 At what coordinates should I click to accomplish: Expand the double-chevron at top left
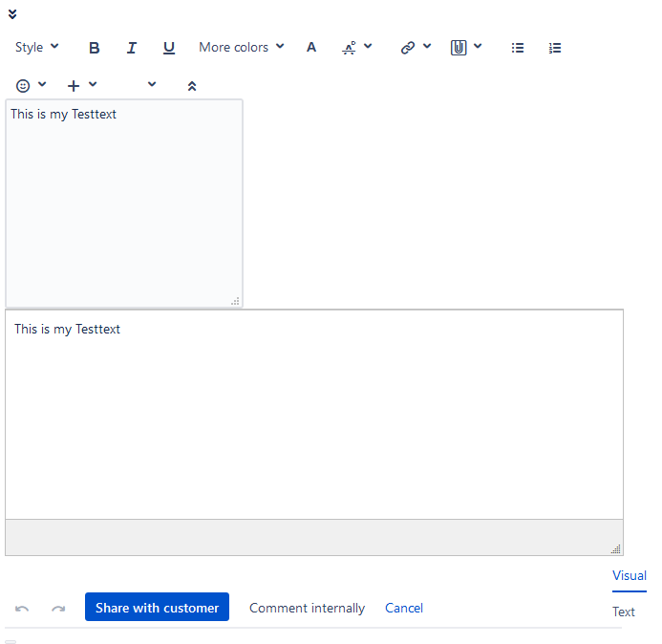pyautogui.click(x=12, y=14)
